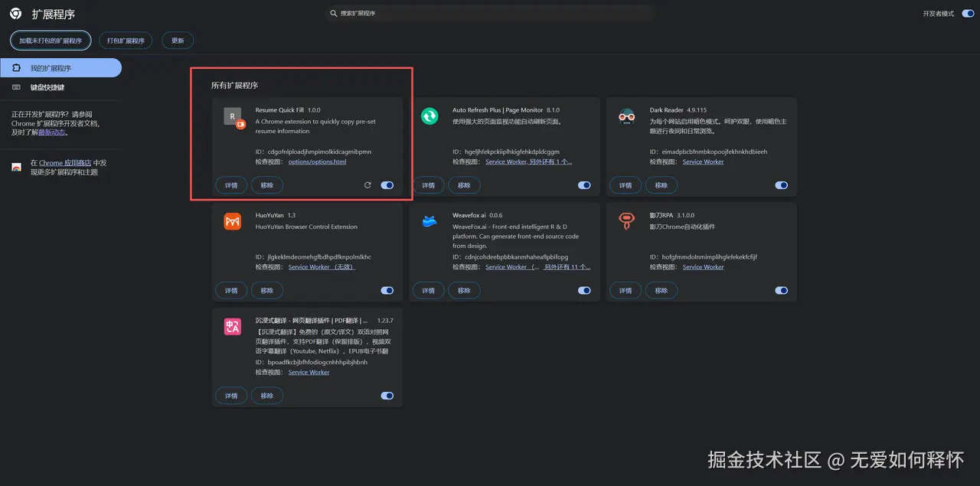Click the 更新 button
This screenshot has height=486, width=980.
[178, 41]
